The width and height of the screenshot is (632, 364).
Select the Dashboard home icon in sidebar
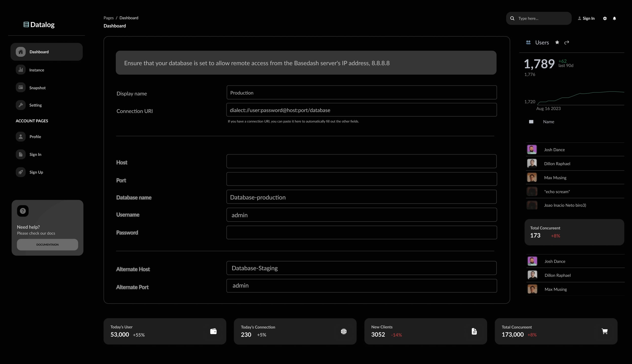pyautogui.click(x=20, y=52)
